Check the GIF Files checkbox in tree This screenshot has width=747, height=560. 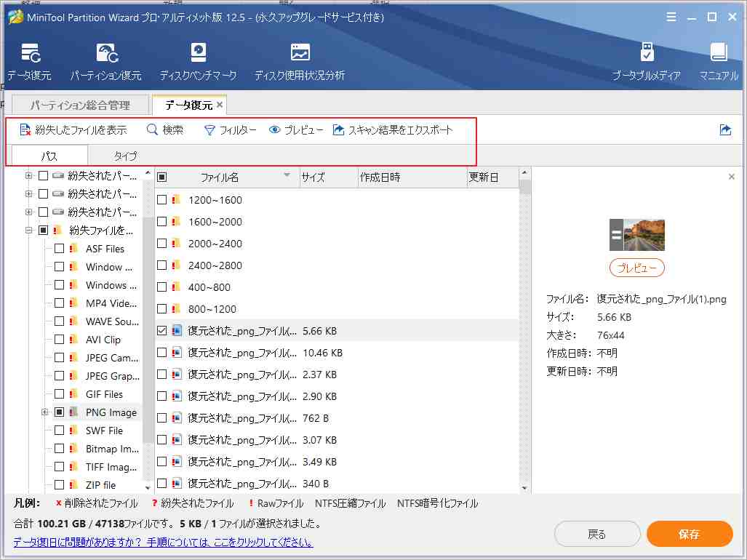pos(59,393)
